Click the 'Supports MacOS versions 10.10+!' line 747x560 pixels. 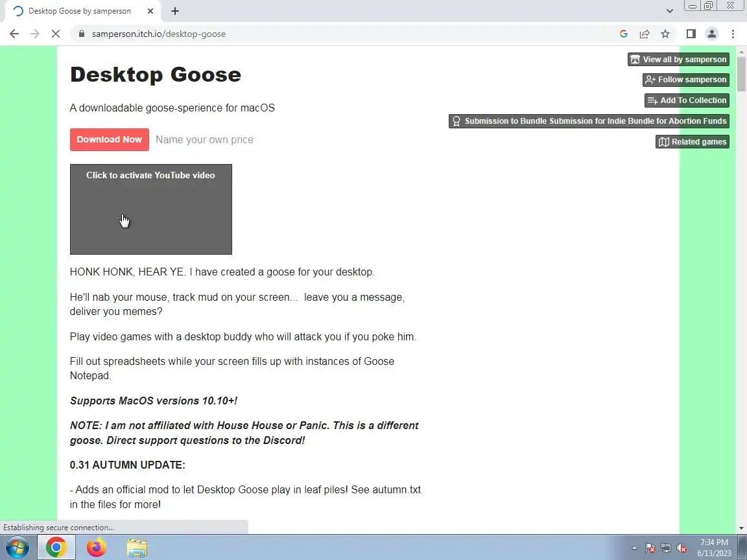click(x=154, y=401)
